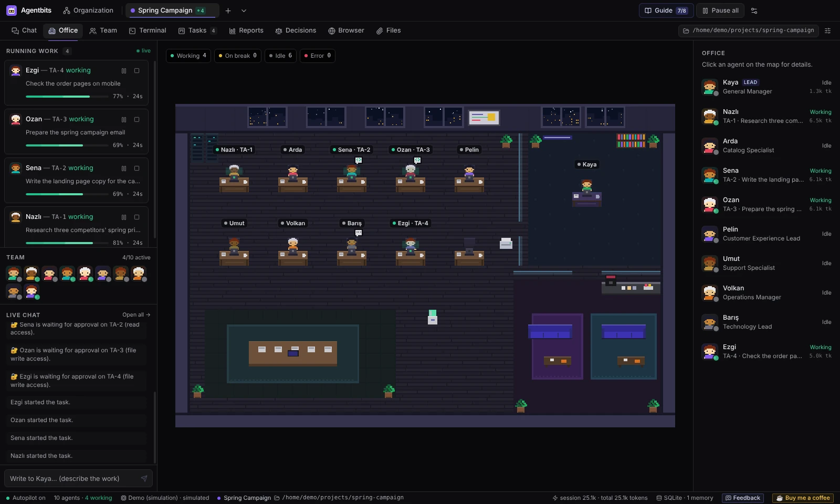Filter map by Error status
Screen dimensions: 840x504
coord(317,56)
